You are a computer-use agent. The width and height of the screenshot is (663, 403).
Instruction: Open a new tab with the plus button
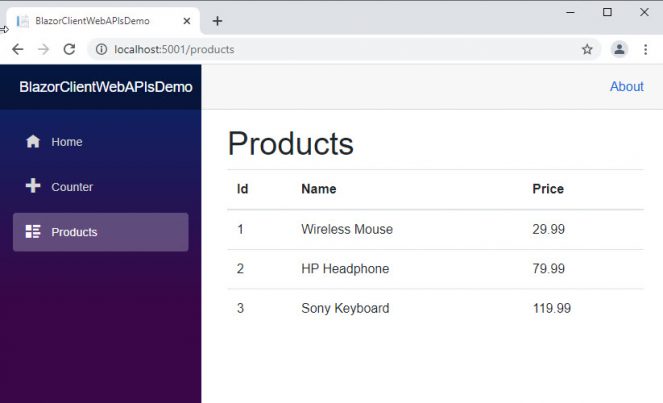(217, 21)
